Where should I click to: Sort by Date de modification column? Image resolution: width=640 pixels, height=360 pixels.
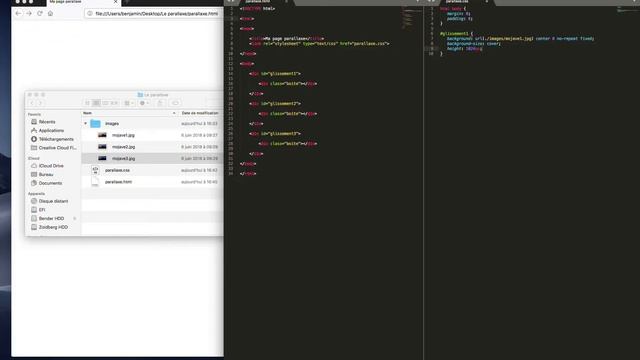200,113
